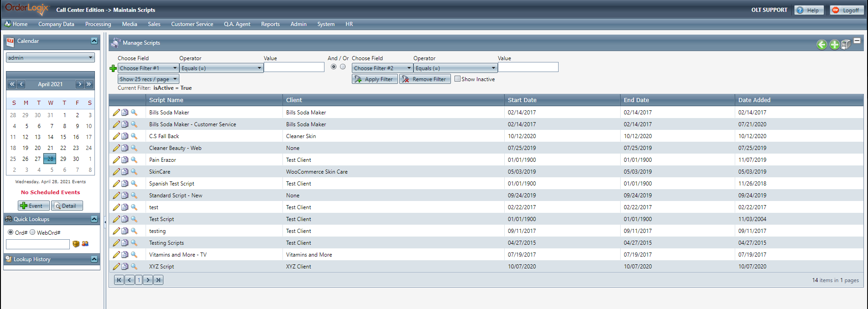
Task: Click the copy script icon in Manage Scripts header
Action: click(846, 44)
